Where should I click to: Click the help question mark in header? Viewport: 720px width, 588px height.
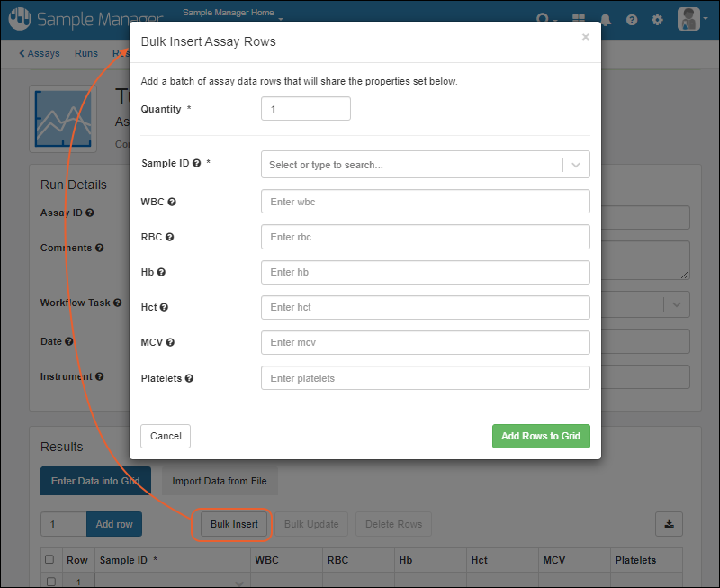coord(632,19)
